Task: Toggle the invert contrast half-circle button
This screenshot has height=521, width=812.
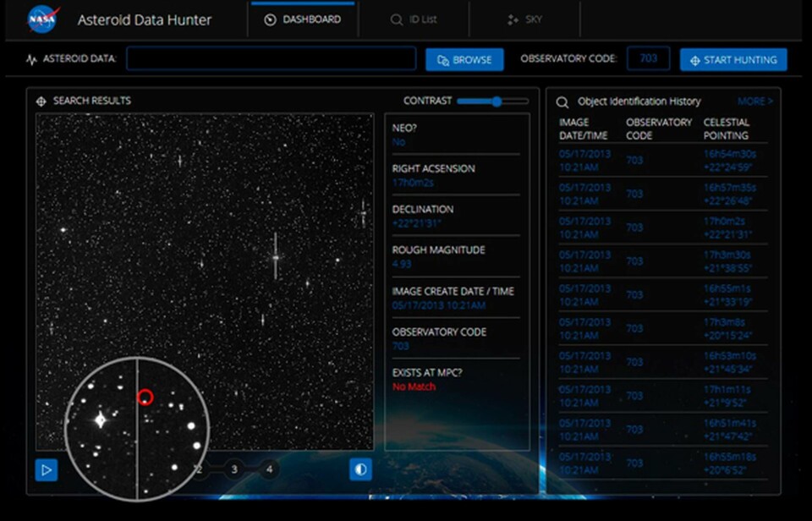Action: (360, 469)
